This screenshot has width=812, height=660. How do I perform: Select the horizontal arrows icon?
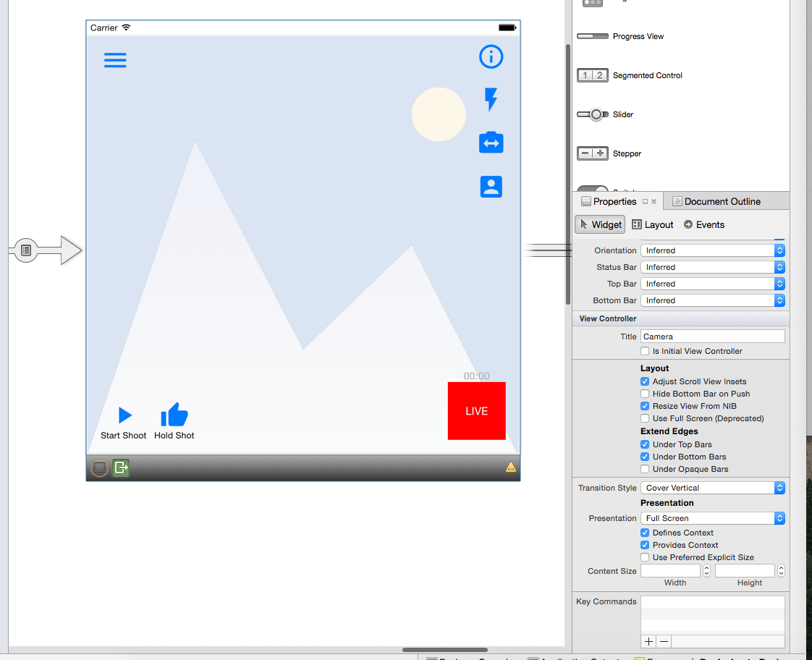(491, 143)
